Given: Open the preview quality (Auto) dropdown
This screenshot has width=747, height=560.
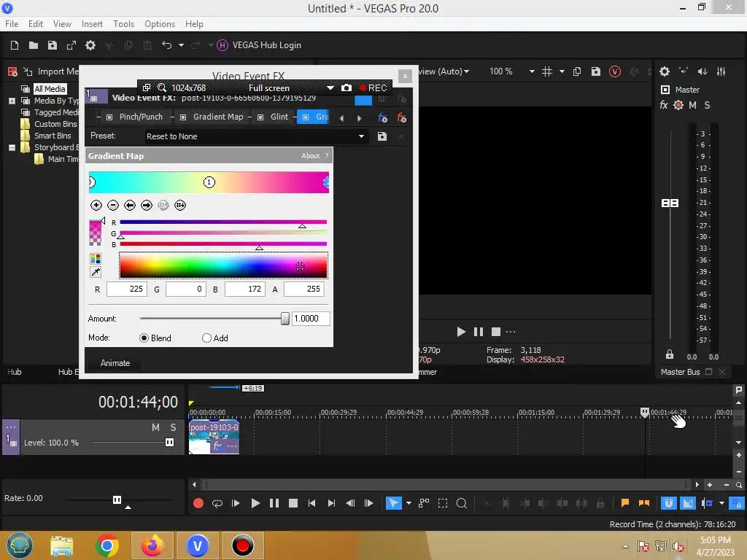Looking at the screenshot, I should 466,71.
